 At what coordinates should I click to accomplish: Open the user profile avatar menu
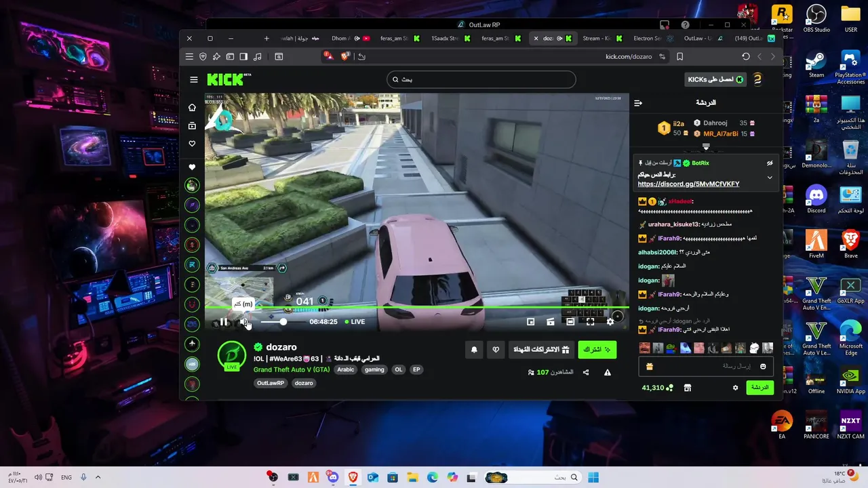pos(758,79)
